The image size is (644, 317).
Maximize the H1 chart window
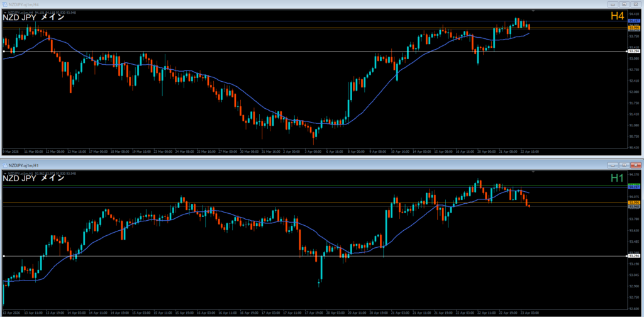623,164
